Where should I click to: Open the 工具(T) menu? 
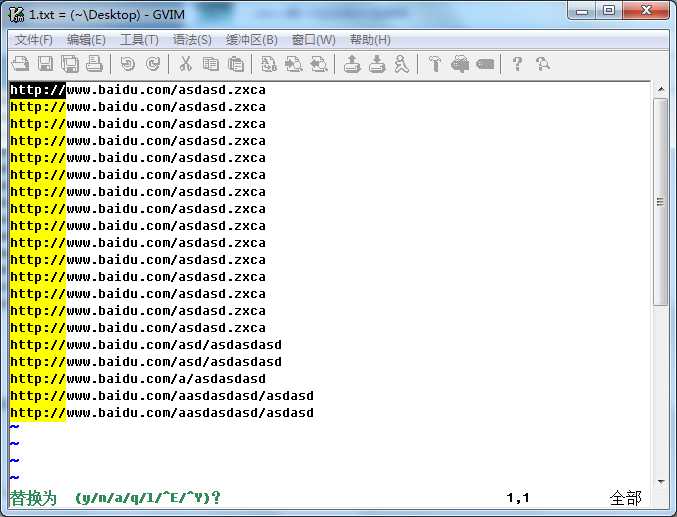139,40
